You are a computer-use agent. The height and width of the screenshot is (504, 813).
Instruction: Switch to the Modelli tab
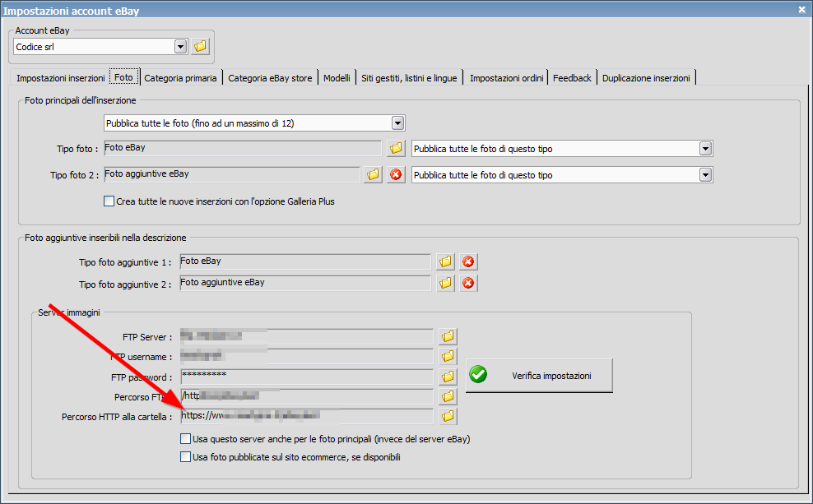point(337,78)
